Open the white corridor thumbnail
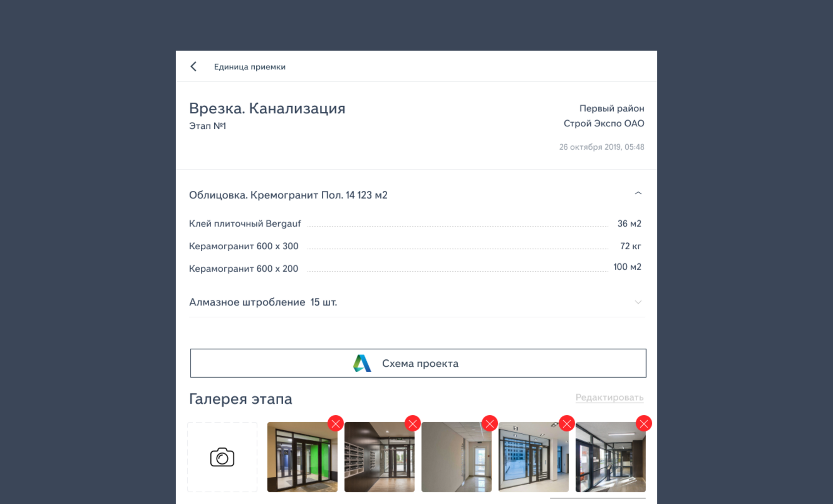 (x=456, y=457)
